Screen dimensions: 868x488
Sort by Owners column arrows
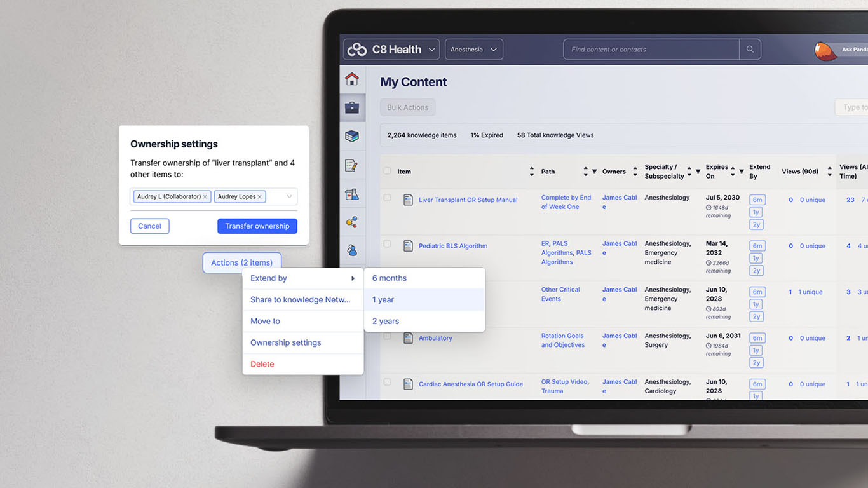[x=634, y=172]
